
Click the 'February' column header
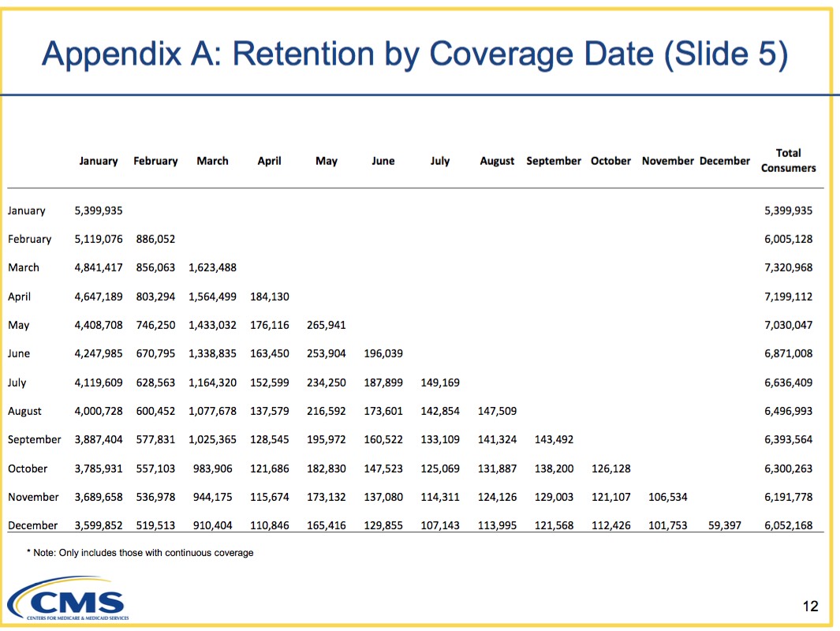click(x=155, y=161)
